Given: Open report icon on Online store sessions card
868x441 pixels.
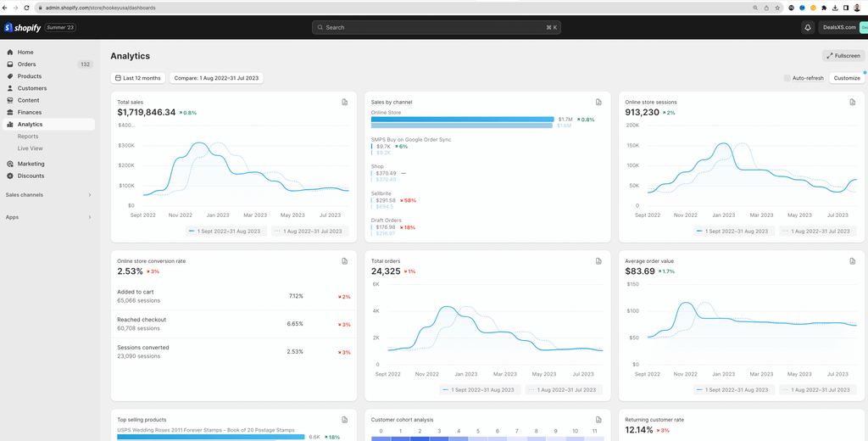Looking at the screenshot, I should click(853, 102).
